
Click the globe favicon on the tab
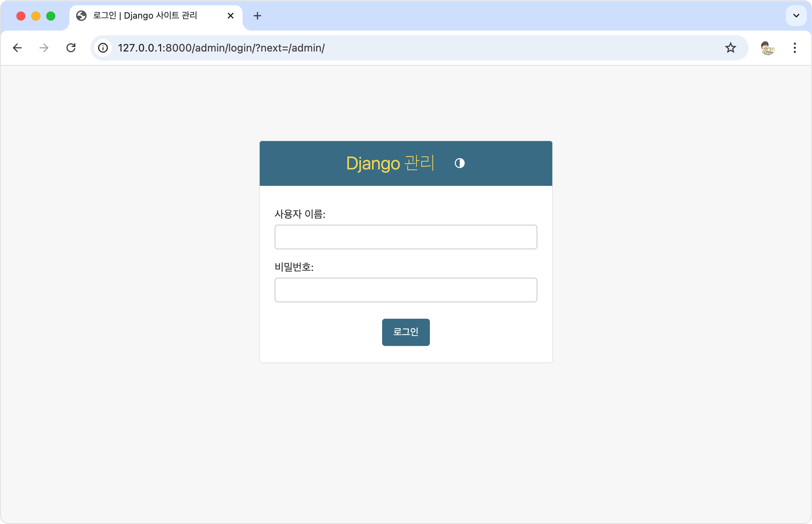click(81, 16)
